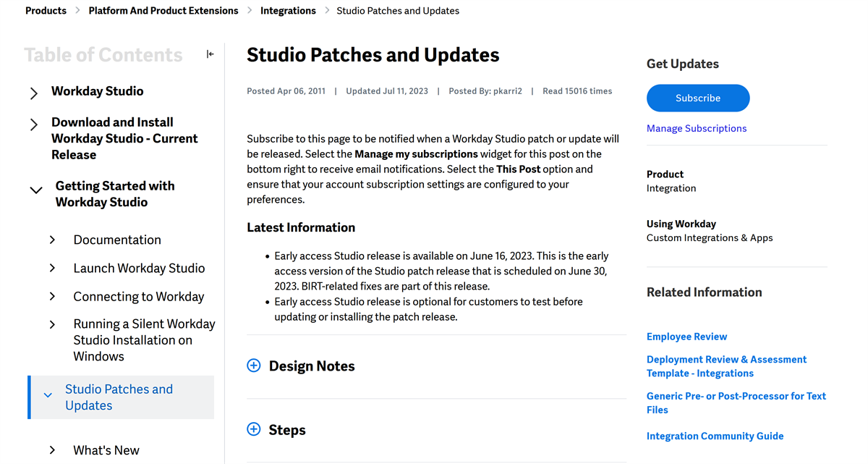Open the Products breadcrumb
The image size is (868, 464).
pos(46,11)
